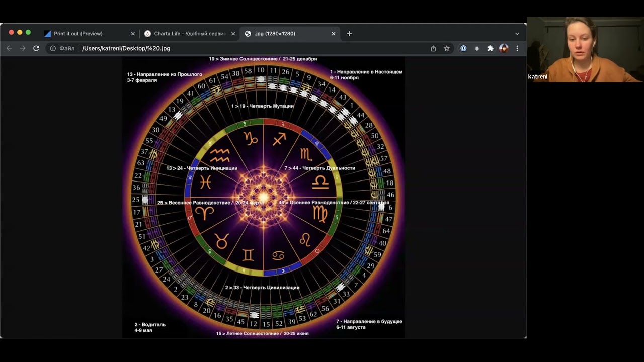Click the browser forward arrow
Screen dimensions: 644x362
tap(23, 48)
